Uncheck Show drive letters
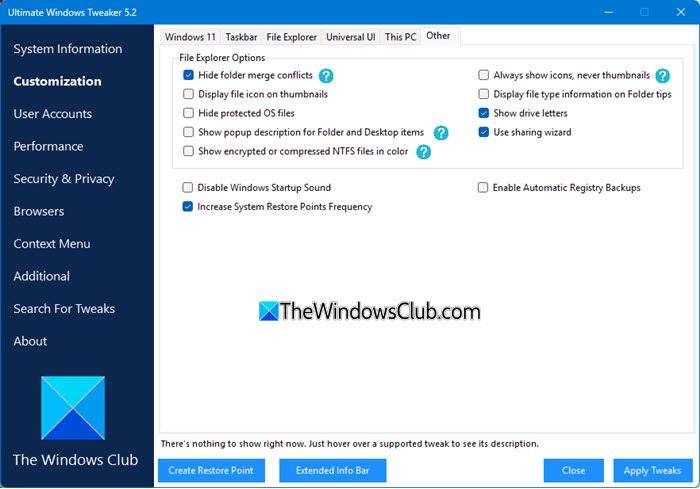 coord(483,113)
